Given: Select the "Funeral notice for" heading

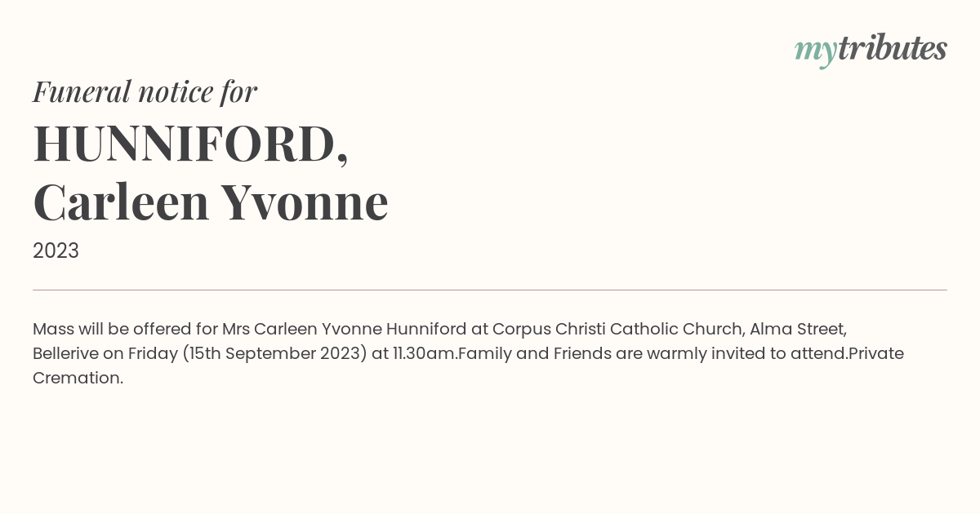Looking at the screenshot, I should tap(145, 91).
